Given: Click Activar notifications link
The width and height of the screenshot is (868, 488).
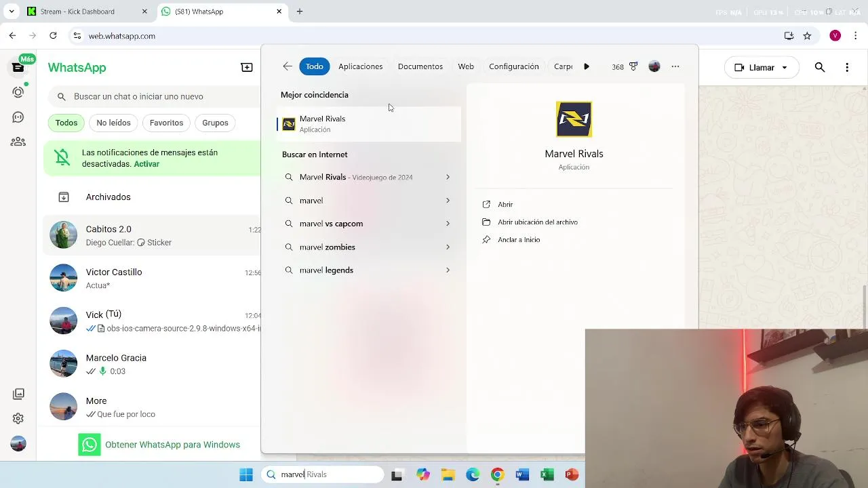Looking at the screenshot, I should [146, 164].
